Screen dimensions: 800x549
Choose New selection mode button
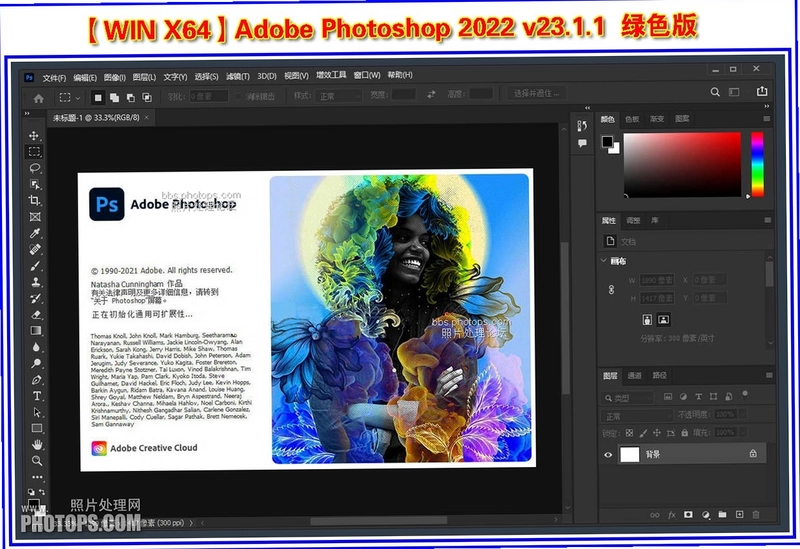pos(98,97)
